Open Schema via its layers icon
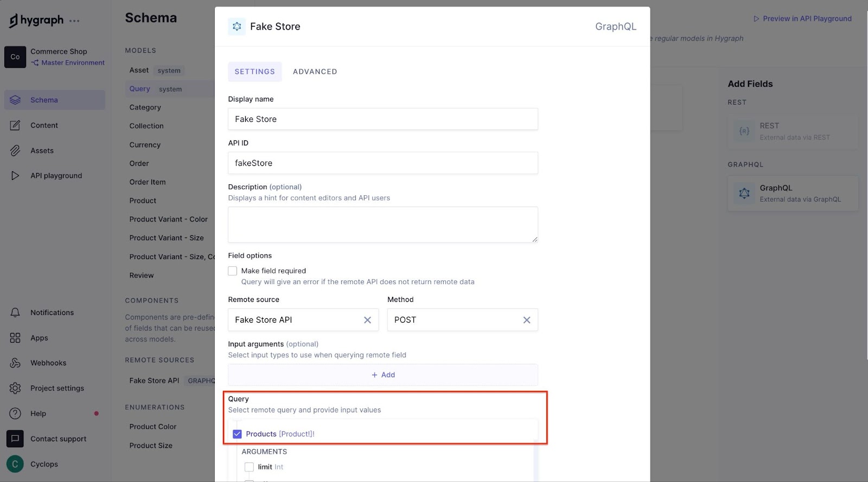Image resolution: width=868 pixels, height=482 pixels. coord(15,100)
